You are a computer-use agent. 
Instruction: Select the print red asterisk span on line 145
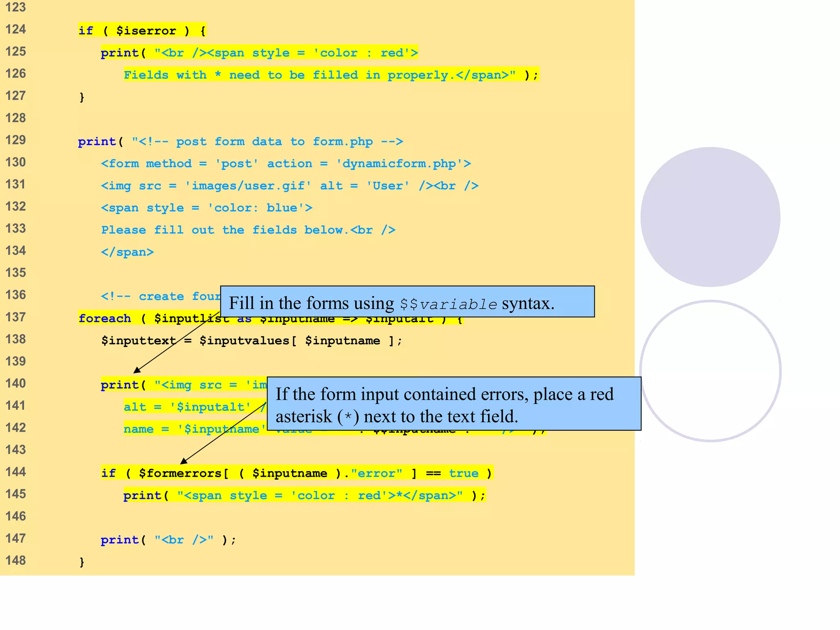pos(305,495)
